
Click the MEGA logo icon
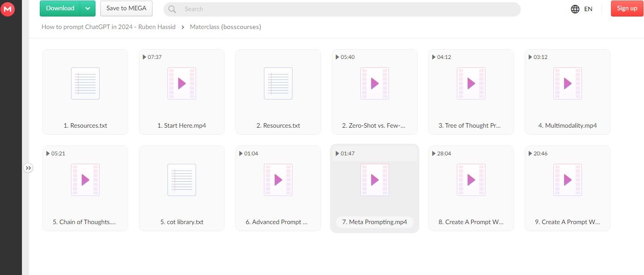coord(8,9)
